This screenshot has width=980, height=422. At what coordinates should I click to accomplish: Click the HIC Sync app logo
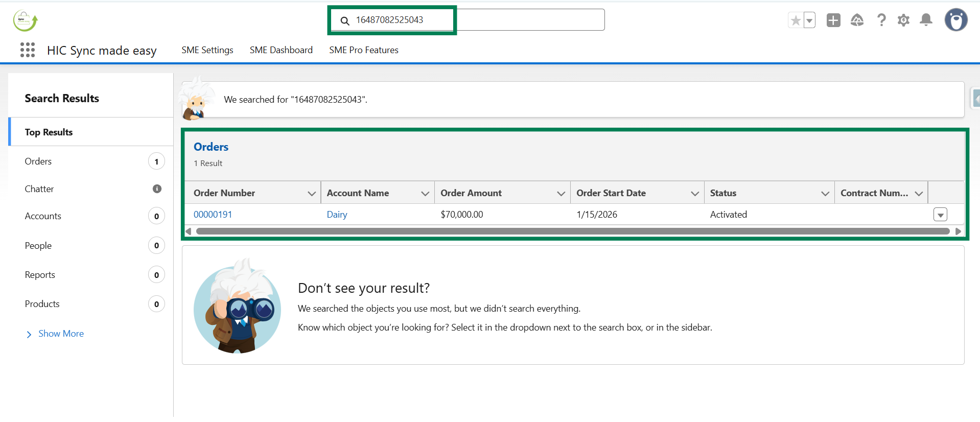click(25, 21)
